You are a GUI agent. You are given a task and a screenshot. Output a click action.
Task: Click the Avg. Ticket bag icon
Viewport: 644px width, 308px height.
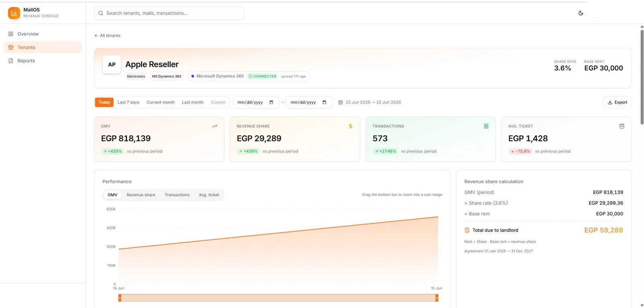coord(622,126)
